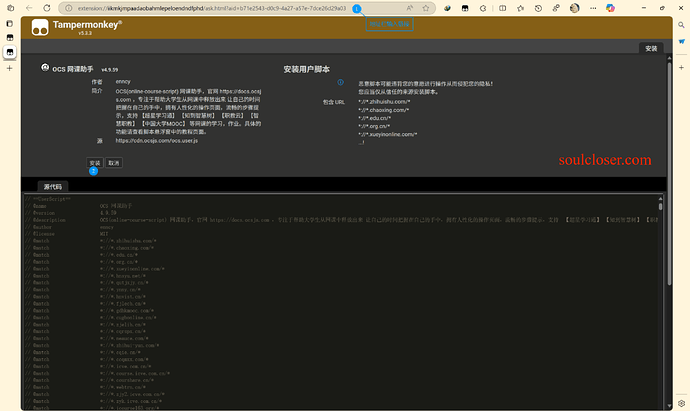Open the tab actions menu in vertical tabs

tap(10, 23)
